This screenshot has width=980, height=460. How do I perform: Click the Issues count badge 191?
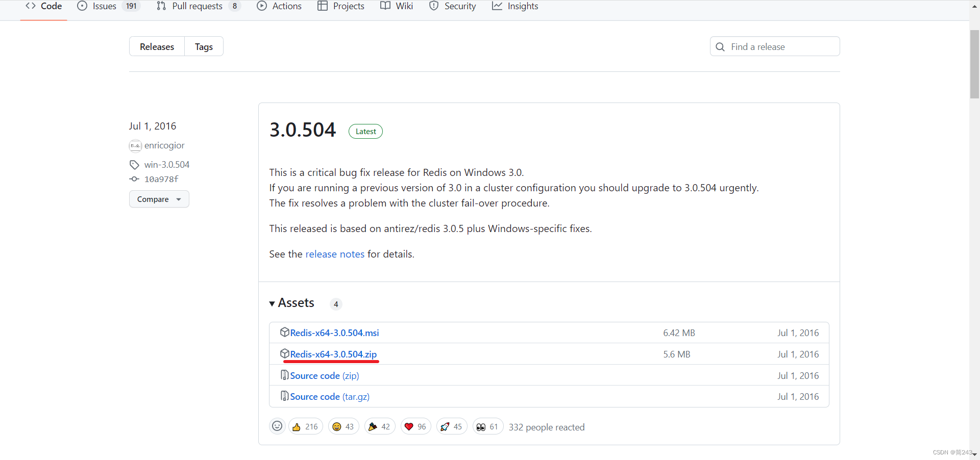pos(131,6)
